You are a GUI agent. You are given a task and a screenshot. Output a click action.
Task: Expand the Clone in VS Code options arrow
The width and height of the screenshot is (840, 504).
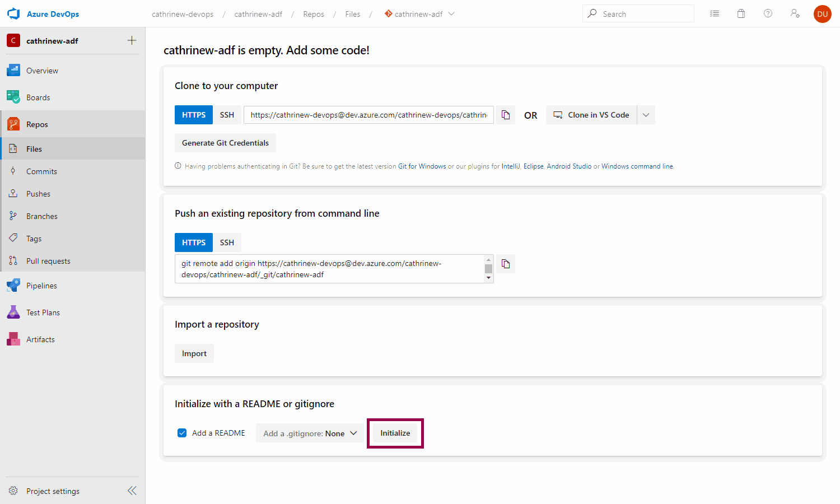pyautogui.click(x=646, y=115)
